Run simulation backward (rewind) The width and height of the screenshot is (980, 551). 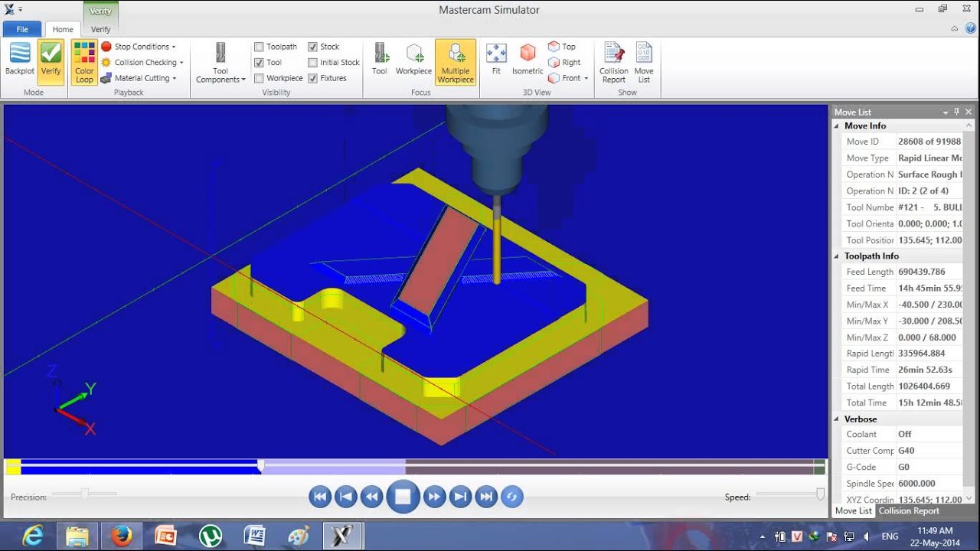[371, 497]
